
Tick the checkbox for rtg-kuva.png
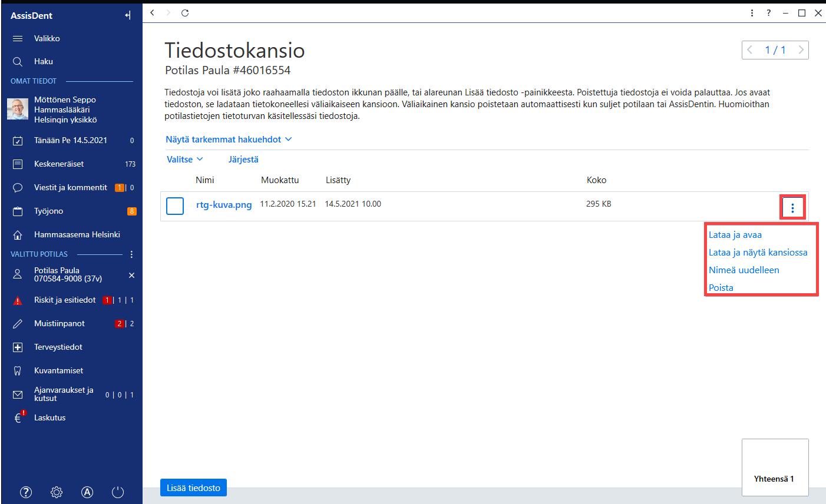pos(175,206)
